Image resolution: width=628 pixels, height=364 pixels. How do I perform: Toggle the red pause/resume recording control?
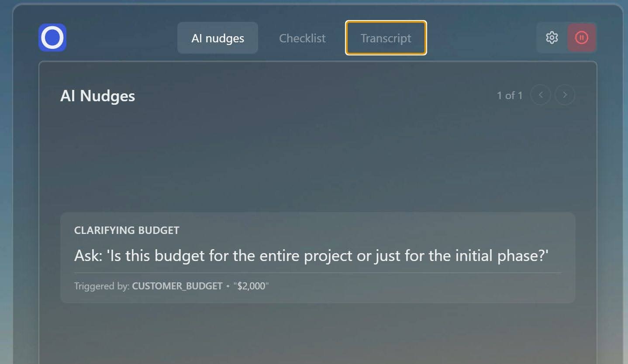582,38
